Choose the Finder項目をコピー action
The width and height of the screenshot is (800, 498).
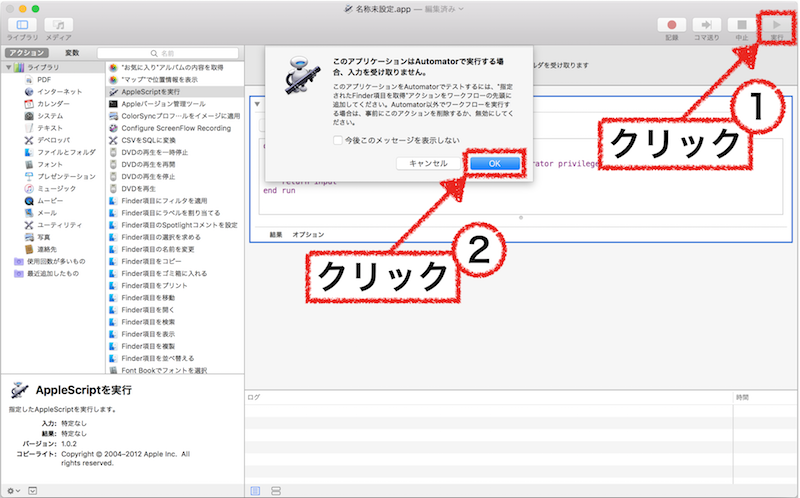(x=174, y=261)
